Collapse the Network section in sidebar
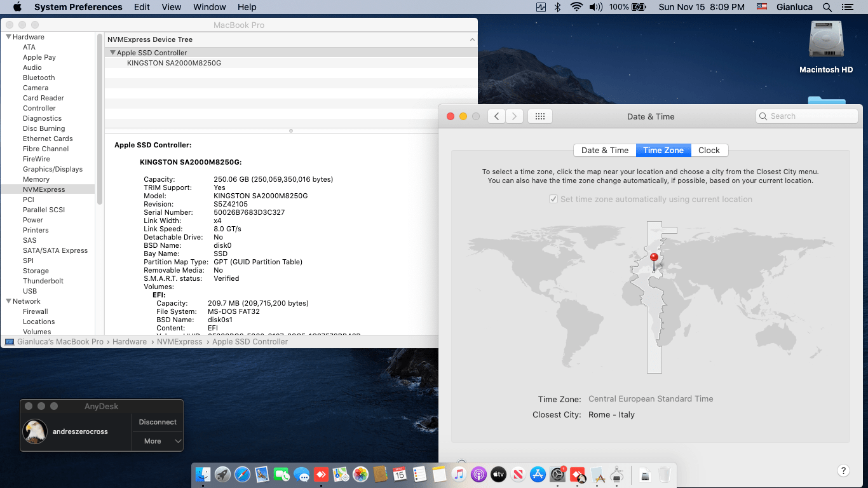868x488 pixels. 8,301
